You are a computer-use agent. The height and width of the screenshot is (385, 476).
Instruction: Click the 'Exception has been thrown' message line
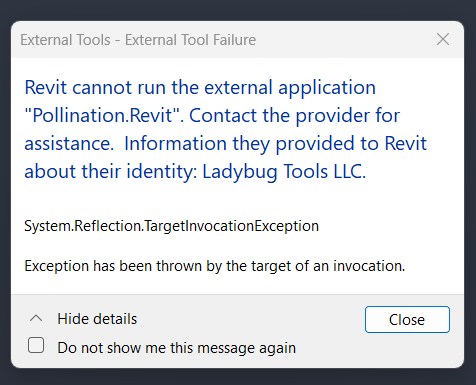point(215,266)
